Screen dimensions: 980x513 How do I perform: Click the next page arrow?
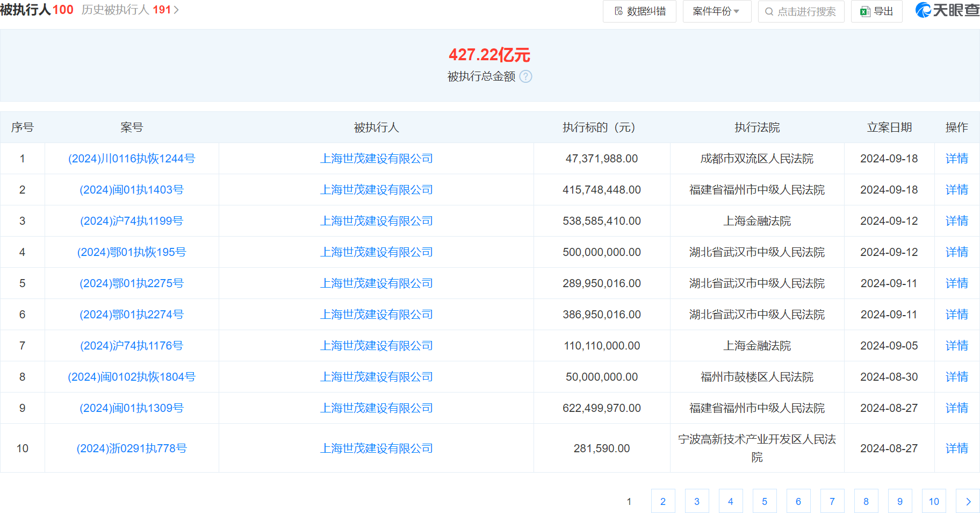[x=968, y=501]
